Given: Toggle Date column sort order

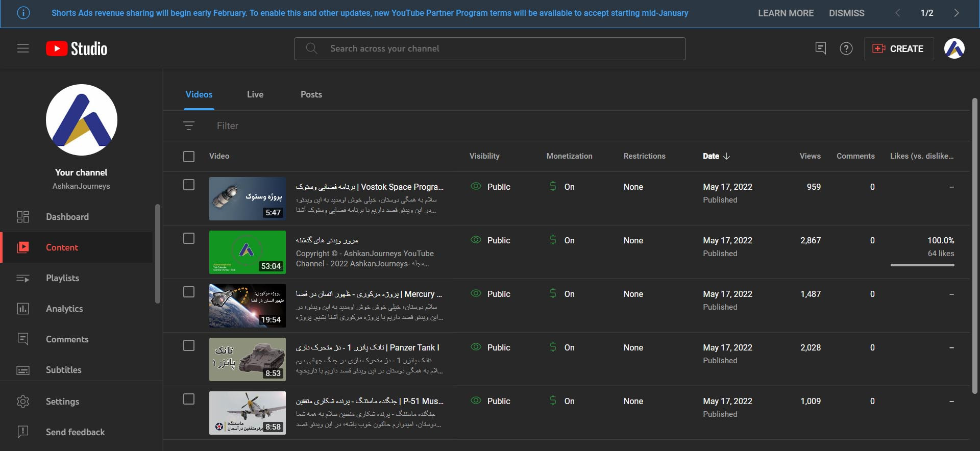Looking at the screenshot, I should coord(717,156).
